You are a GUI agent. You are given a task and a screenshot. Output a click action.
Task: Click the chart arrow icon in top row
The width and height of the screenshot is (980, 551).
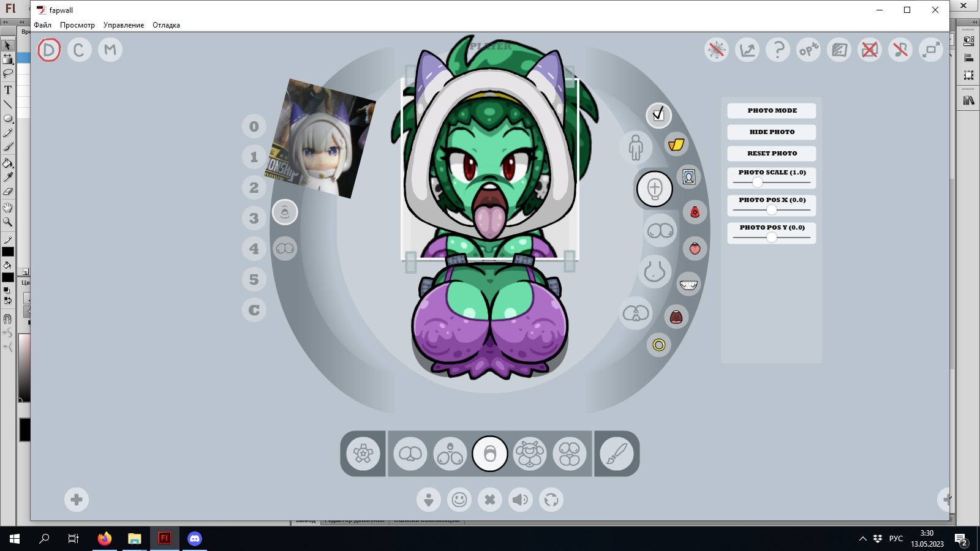coord(747,50)
